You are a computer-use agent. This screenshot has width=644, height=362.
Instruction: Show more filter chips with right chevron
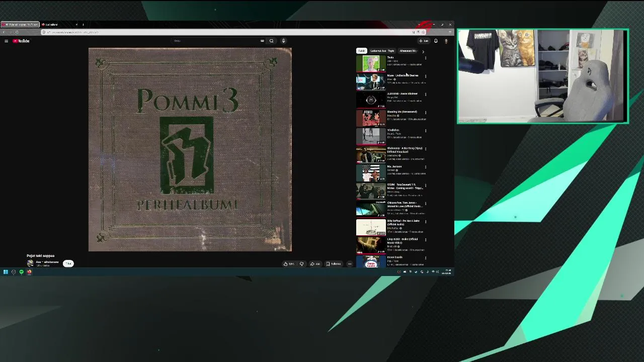(x=423, y=51)
